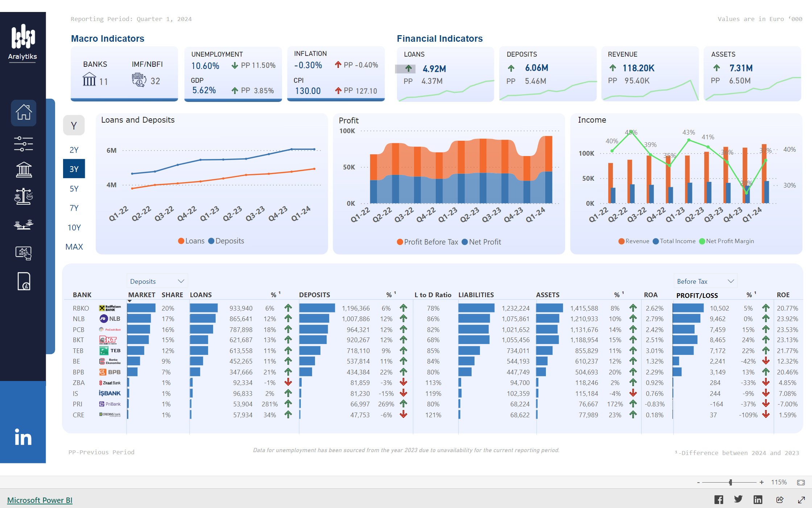Click fit to page icon
The width and height of the screenshot is (812, 508).
[x=801, y=482]
